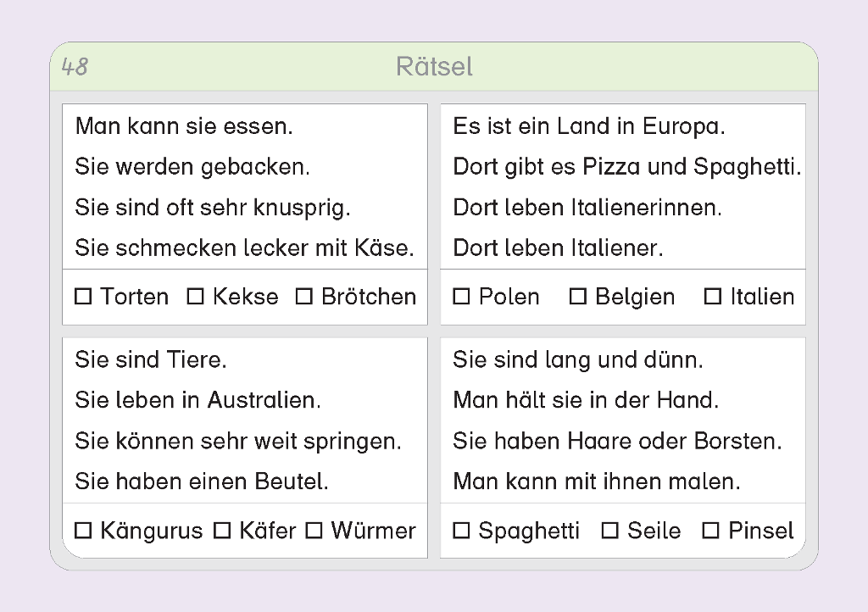Select the Pinsel checkbox
868x612 pixels.
pyautogui.click(x=711, y=531)
